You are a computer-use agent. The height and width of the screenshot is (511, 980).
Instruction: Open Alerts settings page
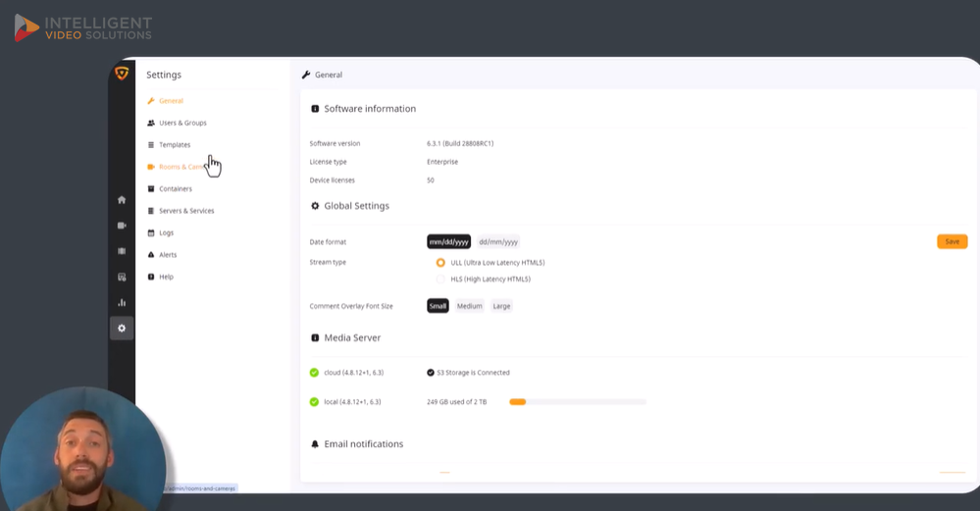tap(168, 255)
